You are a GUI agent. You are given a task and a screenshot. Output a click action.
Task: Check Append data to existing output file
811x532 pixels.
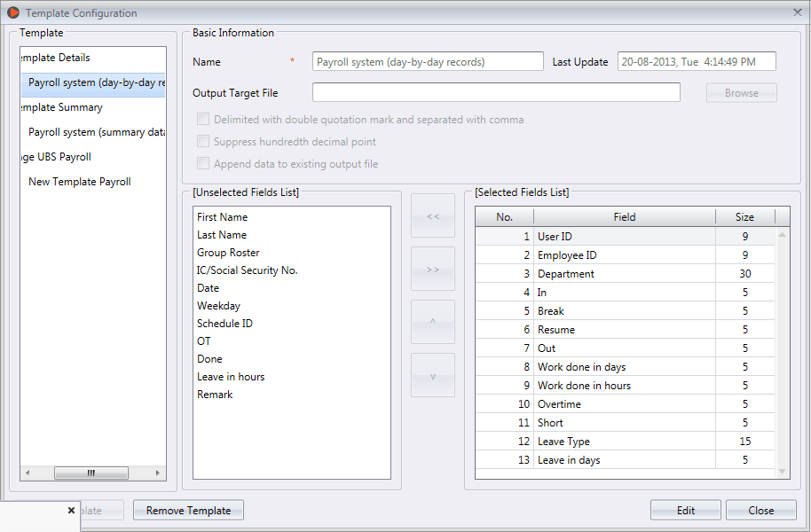pos(202,163)
